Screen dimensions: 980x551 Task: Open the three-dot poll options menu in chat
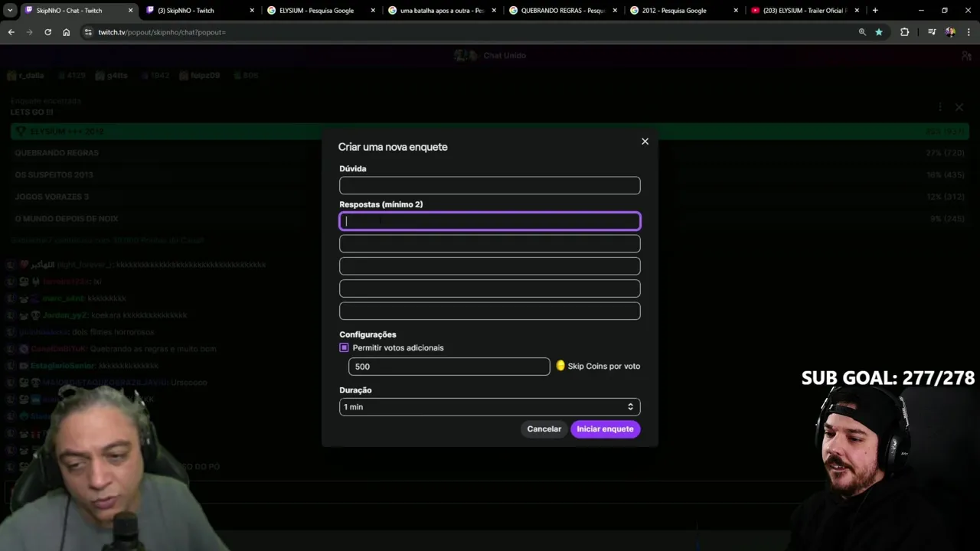pos(940,107)
